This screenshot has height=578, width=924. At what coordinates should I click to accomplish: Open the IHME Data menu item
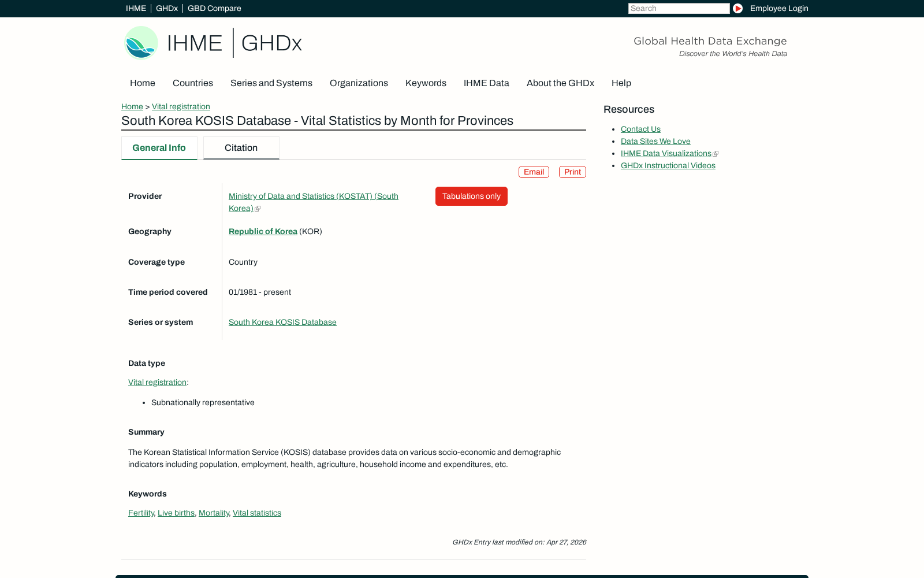486,83
